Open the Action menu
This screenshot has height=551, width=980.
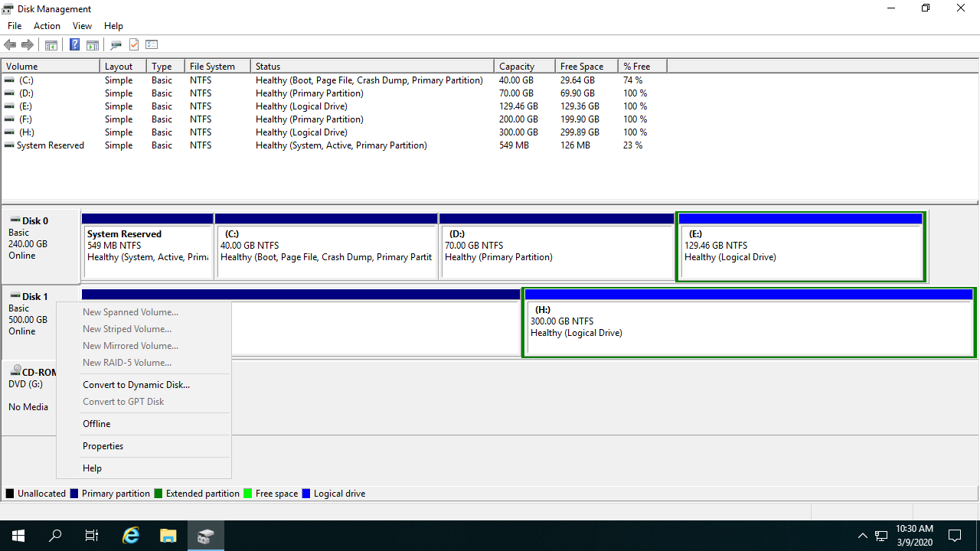pos(47,26)
